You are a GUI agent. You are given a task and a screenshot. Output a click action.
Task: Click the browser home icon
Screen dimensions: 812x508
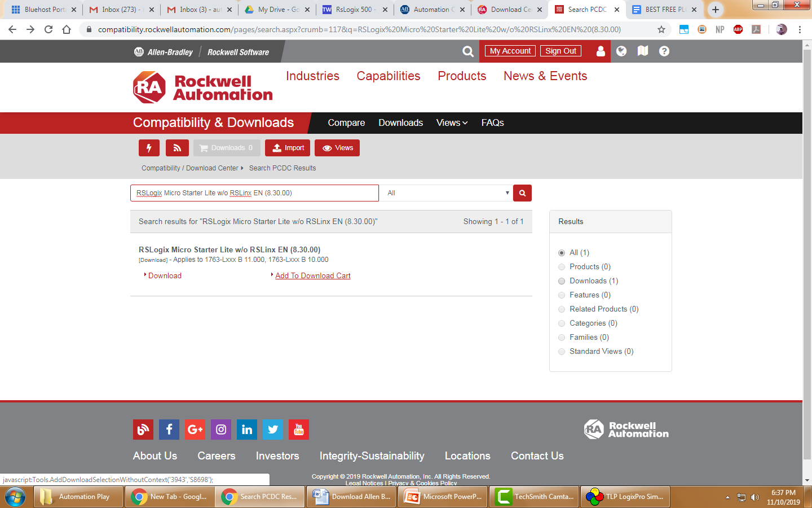tap(67, 29)
